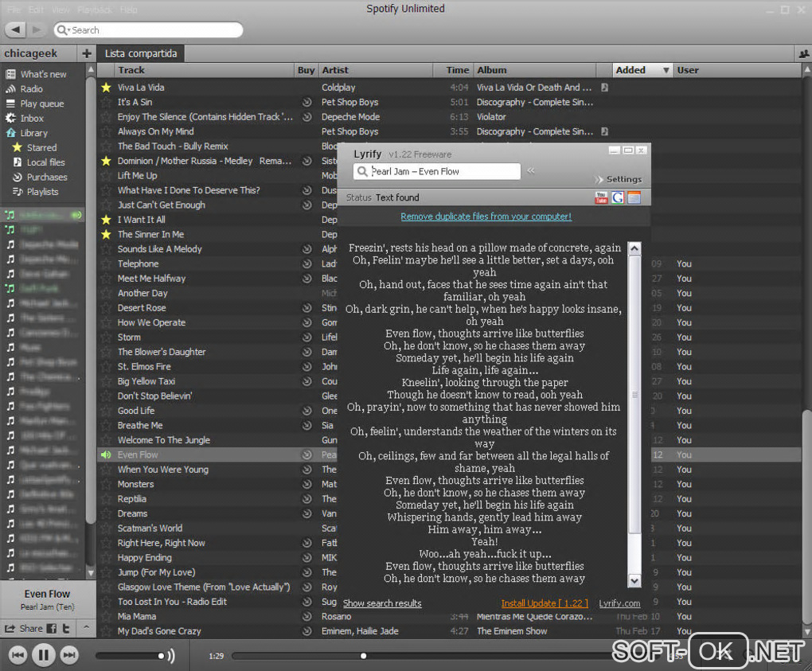The height and width of the screenshot is (671, 812).
Task: Open the search options dropdown arrow
Action: click(x=69, y=30)
